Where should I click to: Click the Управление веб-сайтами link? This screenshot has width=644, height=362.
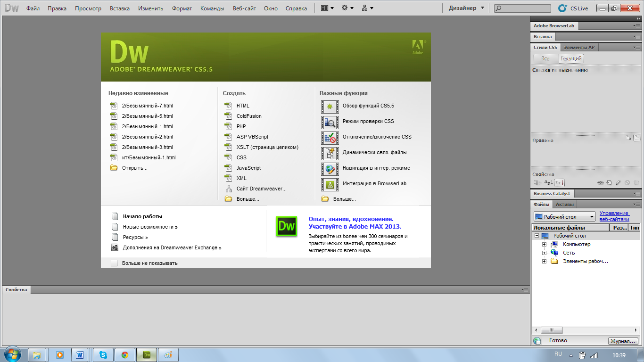(x=614, y=216)
